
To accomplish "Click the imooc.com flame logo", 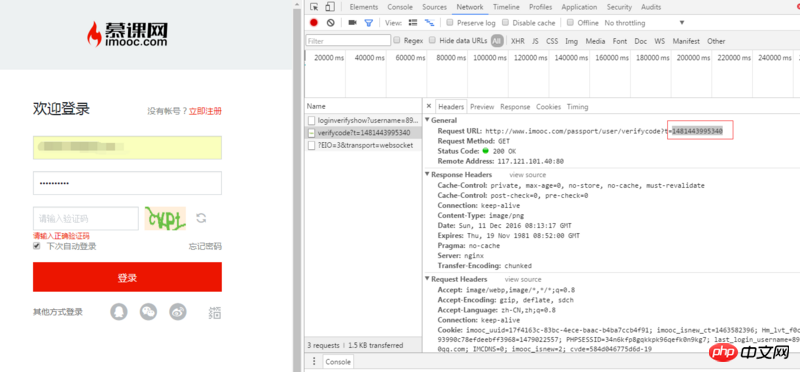I will tap(127, 35).
